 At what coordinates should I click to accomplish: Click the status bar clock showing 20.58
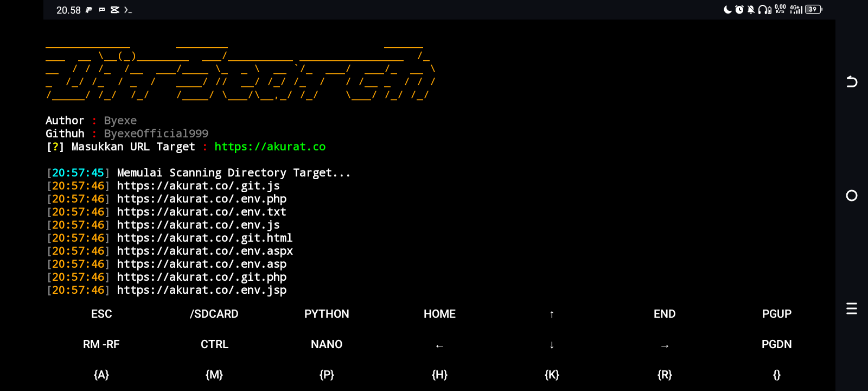pyautogui.click(x=68, y=10)
